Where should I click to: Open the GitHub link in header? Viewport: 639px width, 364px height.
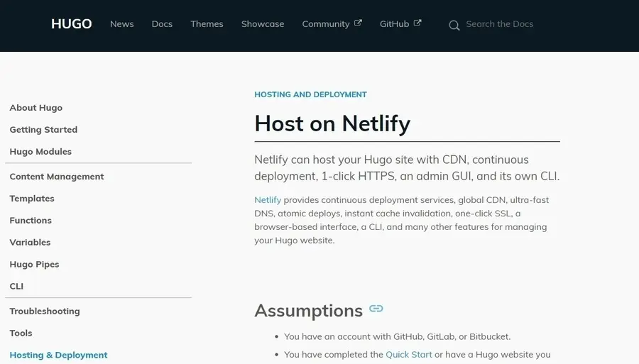[394, 24]
